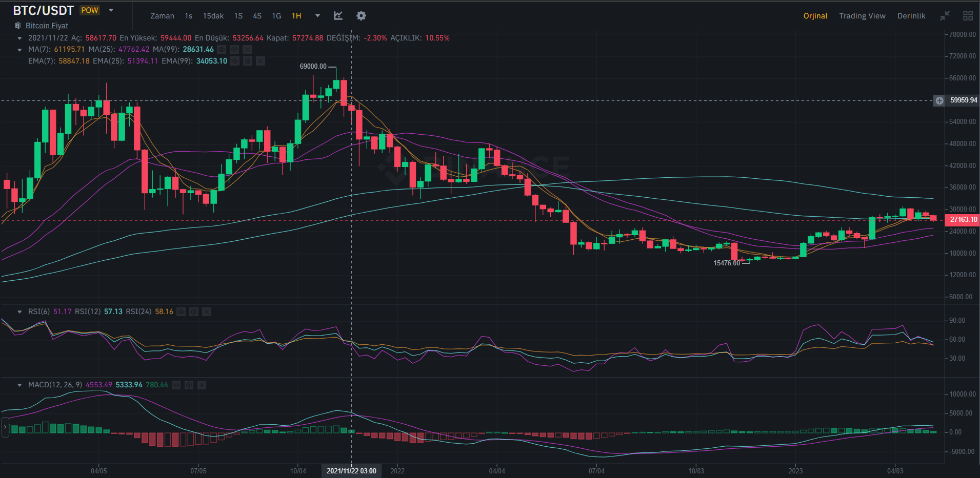The height and width of the screenshot is (478, 980).
Task: Switch interval to 4S
Action: coord(257,16)
